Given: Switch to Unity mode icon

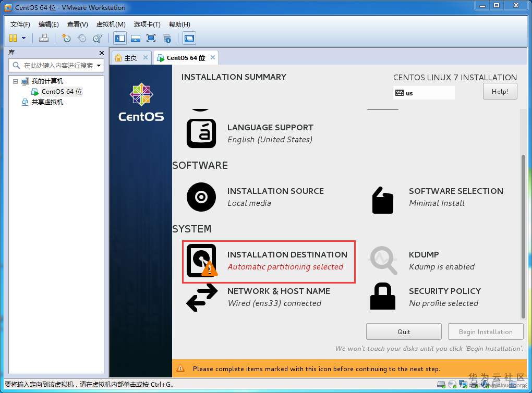Looking at the screenshot, I should pos(166,38).
